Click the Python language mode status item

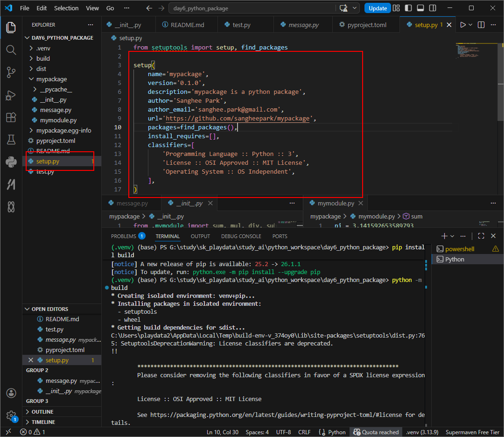tap(332, 432)
